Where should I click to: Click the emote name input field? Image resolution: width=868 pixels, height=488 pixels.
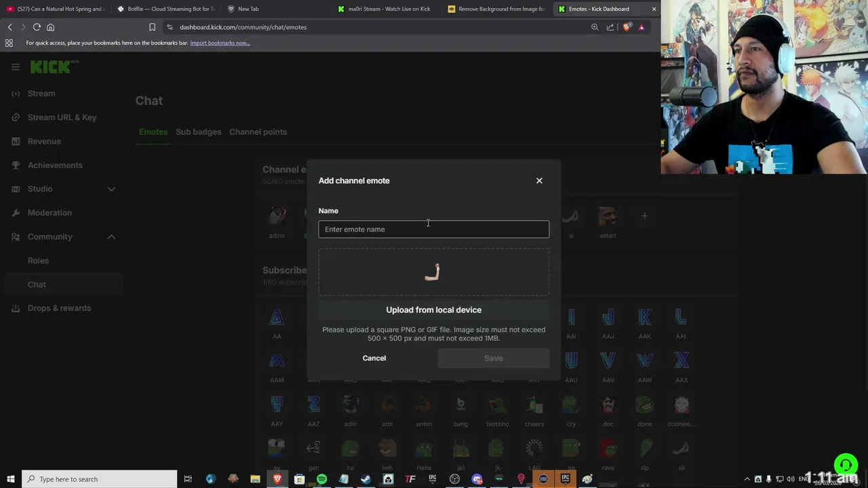click(434, 229)
